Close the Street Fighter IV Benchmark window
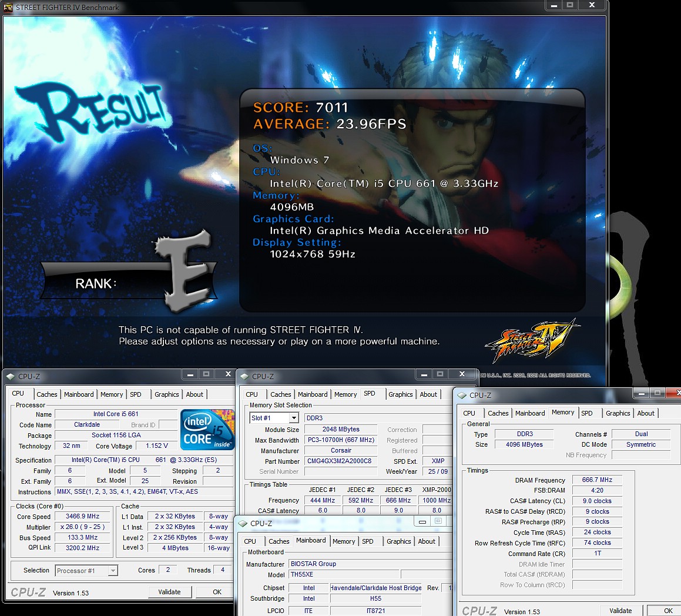Viewport: 681px width, 616px height. point(592,5)
